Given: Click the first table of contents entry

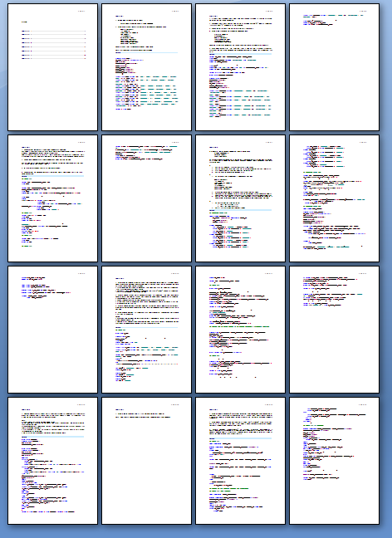Looking at the screenshot, I should pyautogui.click(x=53, y=31).
